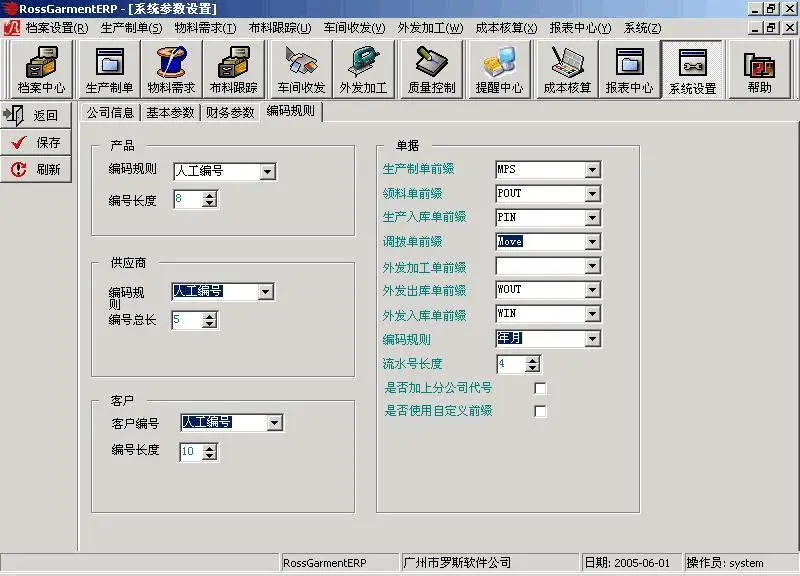
Task: Open the 成本核算 module icon
Action: click(x=567, y=68)
